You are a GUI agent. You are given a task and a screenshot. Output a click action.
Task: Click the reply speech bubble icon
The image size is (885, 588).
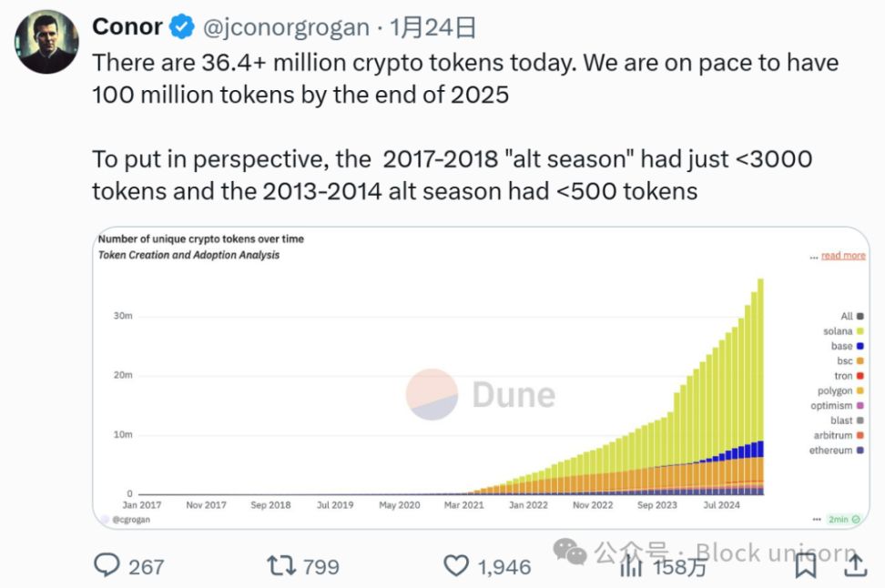click(x=107, y=565)
